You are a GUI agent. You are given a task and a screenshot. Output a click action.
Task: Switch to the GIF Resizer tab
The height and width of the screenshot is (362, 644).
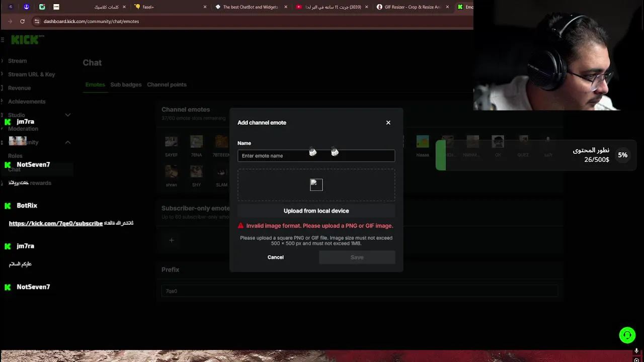413,7
